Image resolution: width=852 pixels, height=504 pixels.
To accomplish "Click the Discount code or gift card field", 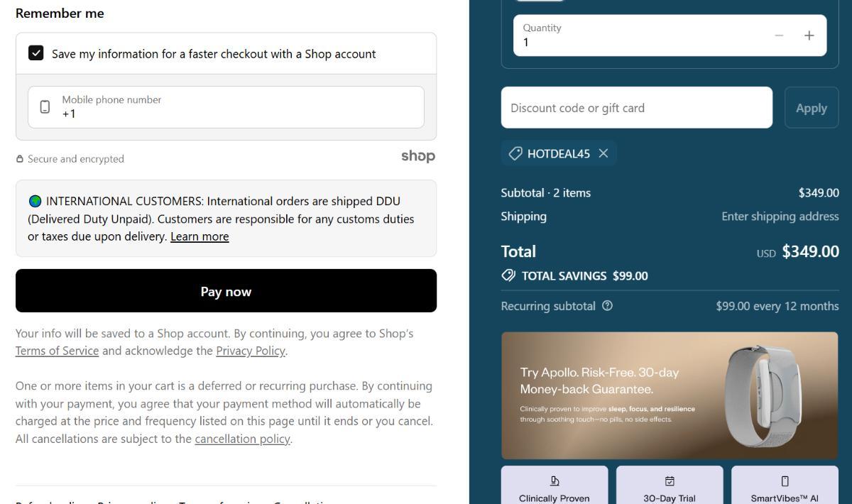I will click(x=636, y=108).
